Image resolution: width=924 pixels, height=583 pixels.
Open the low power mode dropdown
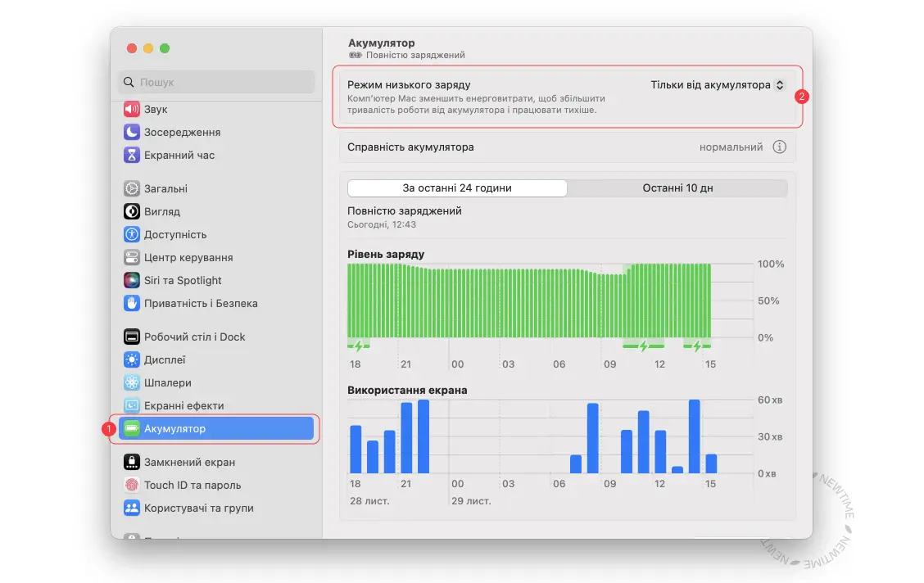(718, 85)
